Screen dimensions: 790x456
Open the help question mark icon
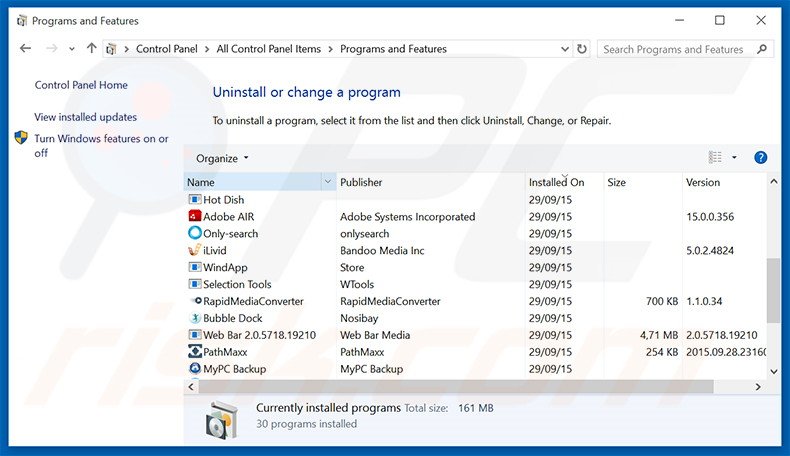click(x=760, y=158)
